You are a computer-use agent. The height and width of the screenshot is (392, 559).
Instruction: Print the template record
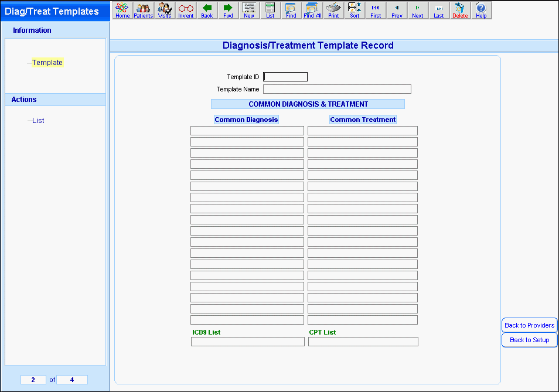tap(333, 10)
